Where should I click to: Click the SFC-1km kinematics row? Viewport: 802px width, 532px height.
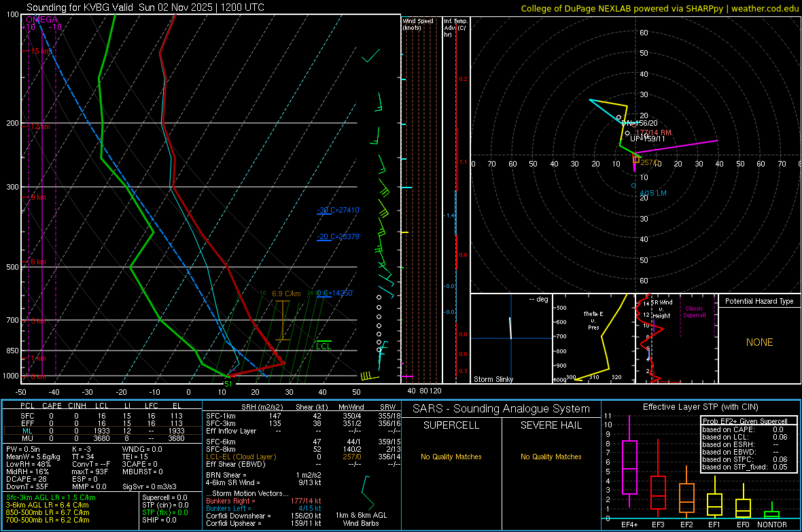302,416
